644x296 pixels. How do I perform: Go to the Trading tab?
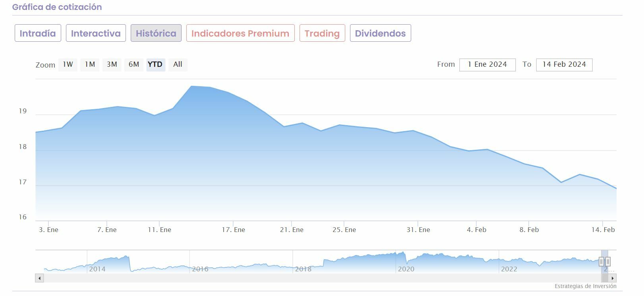click(x=322, y=33)
